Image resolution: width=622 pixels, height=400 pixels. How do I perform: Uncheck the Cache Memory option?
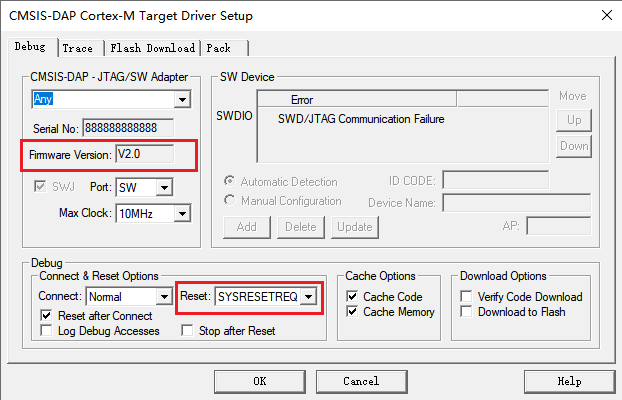coord(352,312)
